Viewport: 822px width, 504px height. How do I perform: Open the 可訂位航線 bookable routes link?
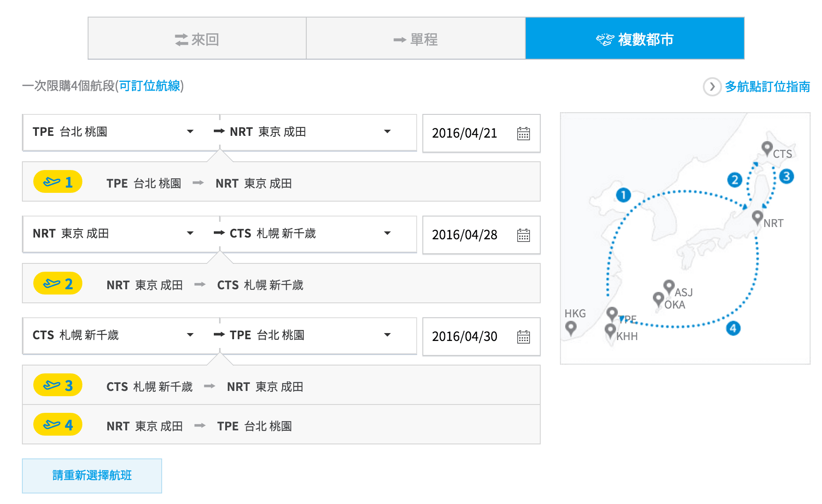pos(149,85)
